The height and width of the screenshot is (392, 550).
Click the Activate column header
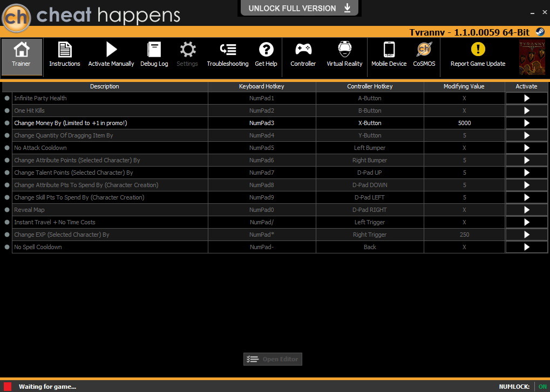point(526,86)
